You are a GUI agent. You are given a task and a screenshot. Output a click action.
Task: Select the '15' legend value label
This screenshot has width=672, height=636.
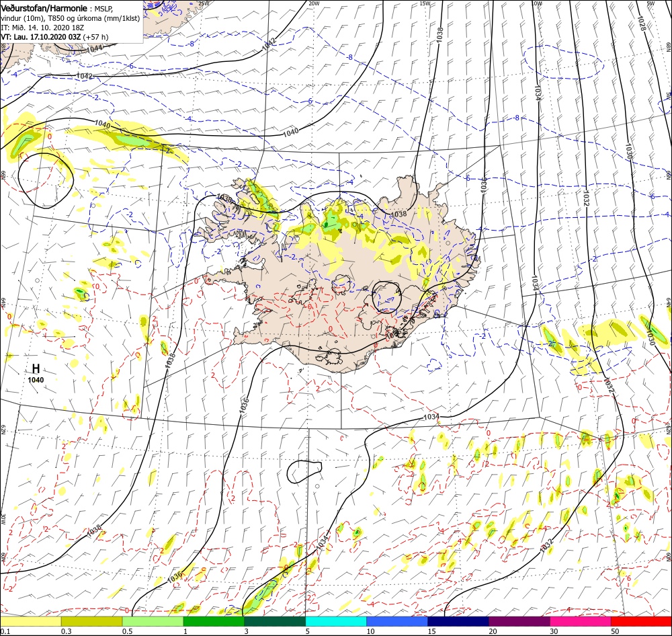[x=431, y=631]
